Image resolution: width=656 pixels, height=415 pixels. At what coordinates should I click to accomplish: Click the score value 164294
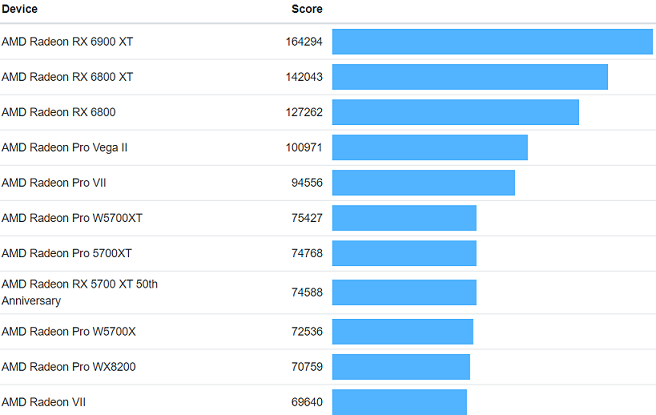click(x=304, y=42)
